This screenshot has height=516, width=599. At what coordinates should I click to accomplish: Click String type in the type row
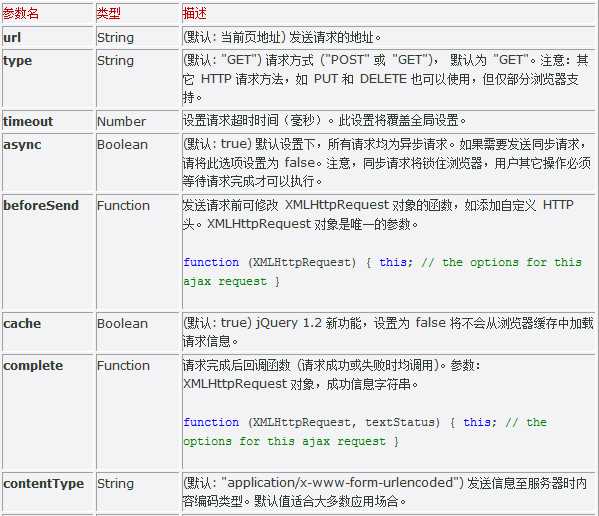click(115, 60)
